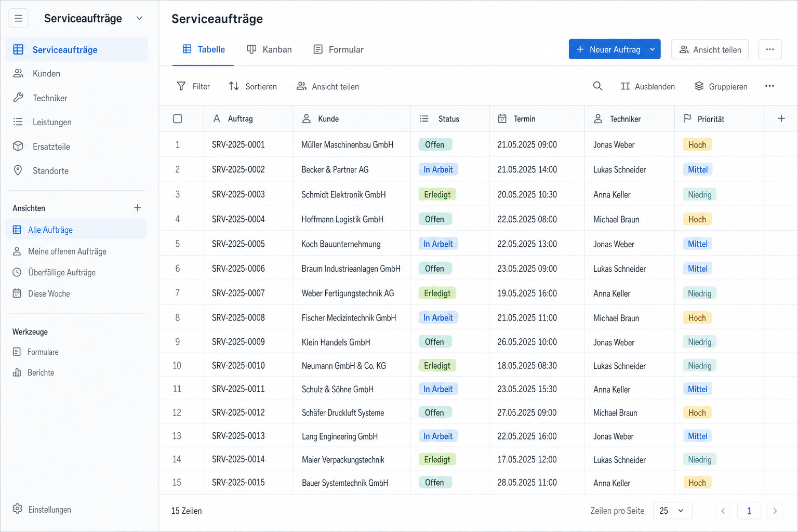This screenshot has width=798, height=532.
Task: Open the Gruppieren option
Action: pos(721,86)
